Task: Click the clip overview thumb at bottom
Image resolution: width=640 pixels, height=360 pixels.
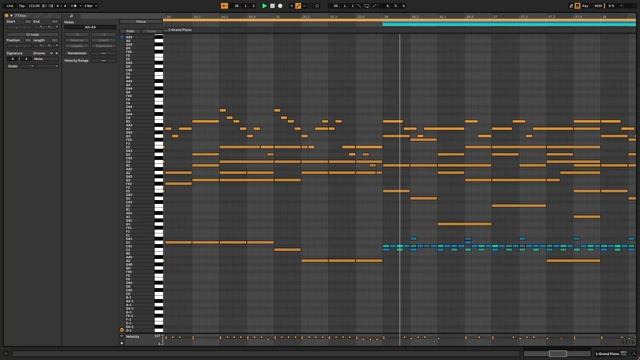Action: click(x=557, y=353)
